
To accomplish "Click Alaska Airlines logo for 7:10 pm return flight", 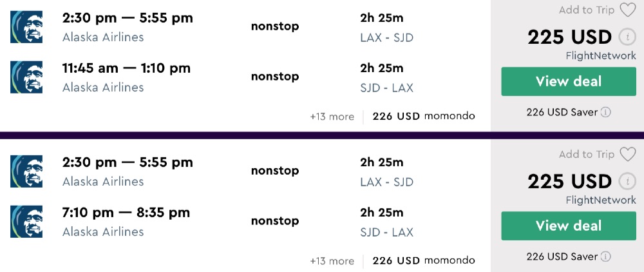I will [x=26, y=222].
